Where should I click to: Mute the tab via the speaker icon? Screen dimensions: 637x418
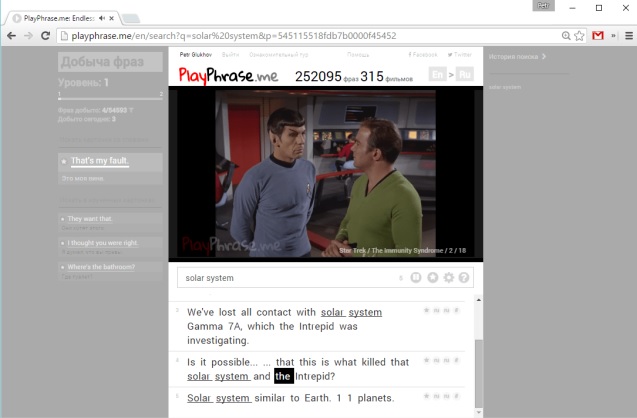click(102, 18)
